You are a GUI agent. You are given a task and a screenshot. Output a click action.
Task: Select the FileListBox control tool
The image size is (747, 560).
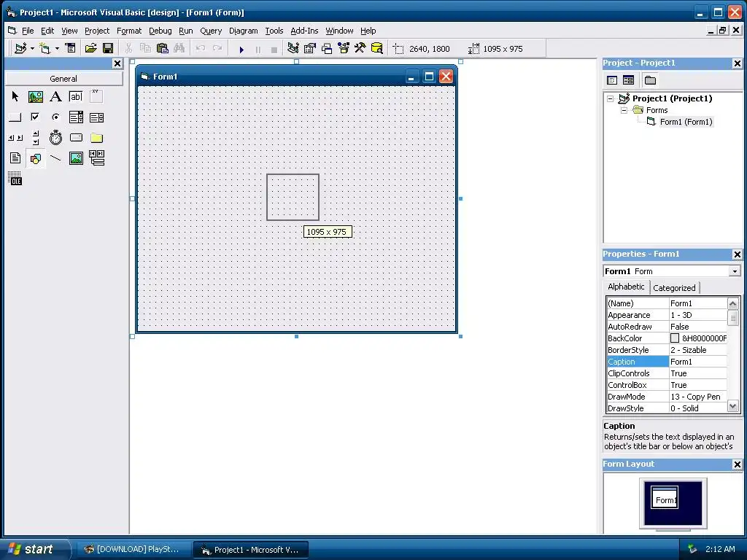tap(15, 158)
